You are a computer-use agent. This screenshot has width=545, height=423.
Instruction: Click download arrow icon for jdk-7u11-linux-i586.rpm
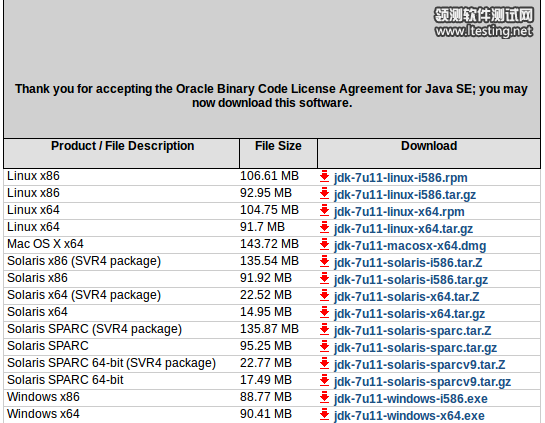(x=324, y=176)
